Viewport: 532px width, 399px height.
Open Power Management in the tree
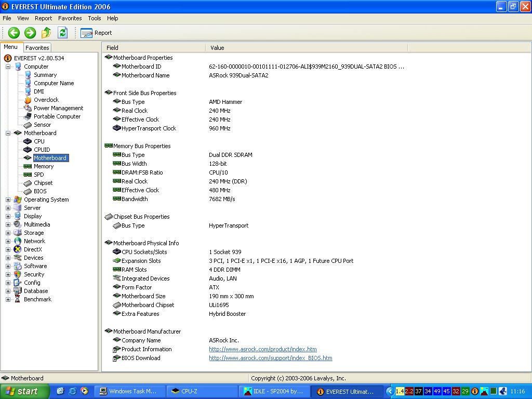[58, 108]
